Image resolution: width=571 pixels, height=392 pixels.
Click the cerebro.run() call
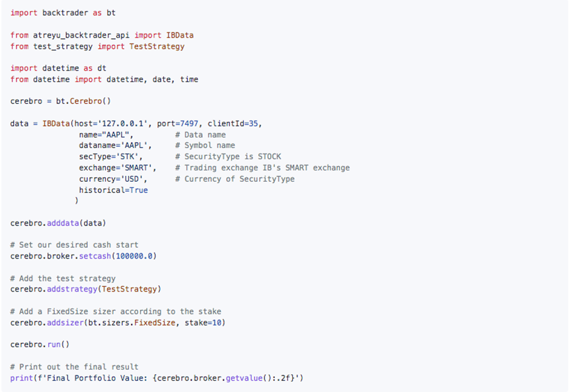pos(40,344)
